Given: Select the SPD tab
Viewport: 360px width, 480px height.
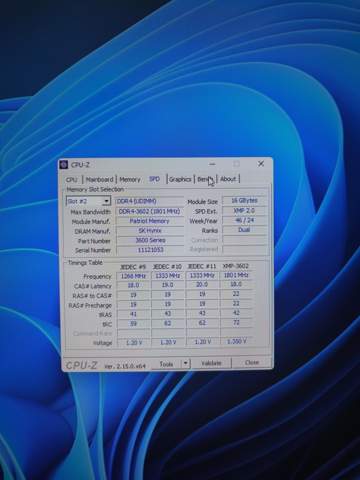Looking at the screenshot, I should coord(154,179).
